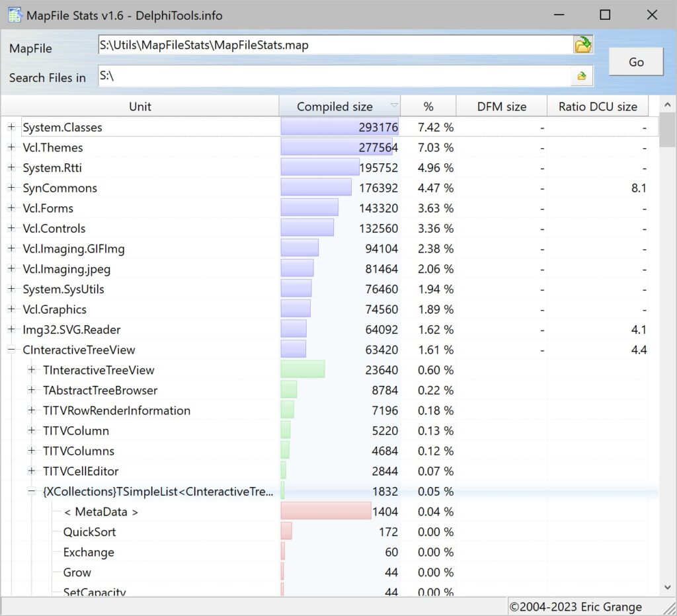Select the System.Classes row
Screen dimensions: 677x616
329,128
